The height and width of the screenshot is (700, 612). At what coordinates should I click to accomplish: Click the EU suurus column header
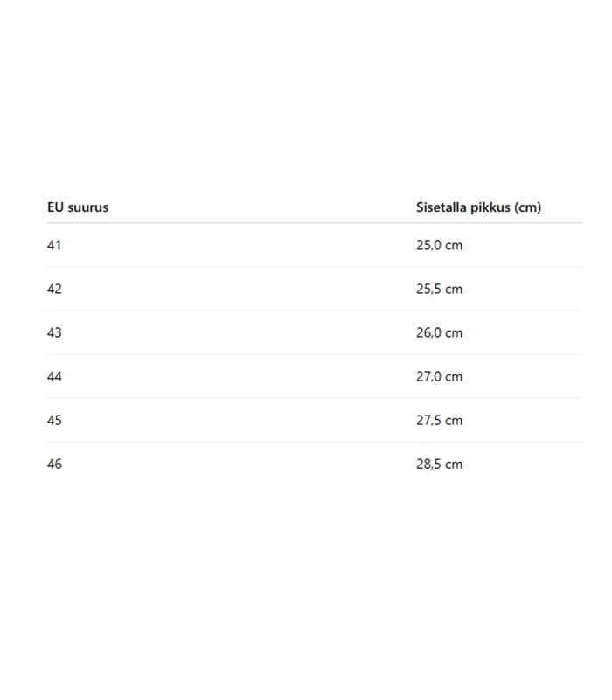[78, 207]
